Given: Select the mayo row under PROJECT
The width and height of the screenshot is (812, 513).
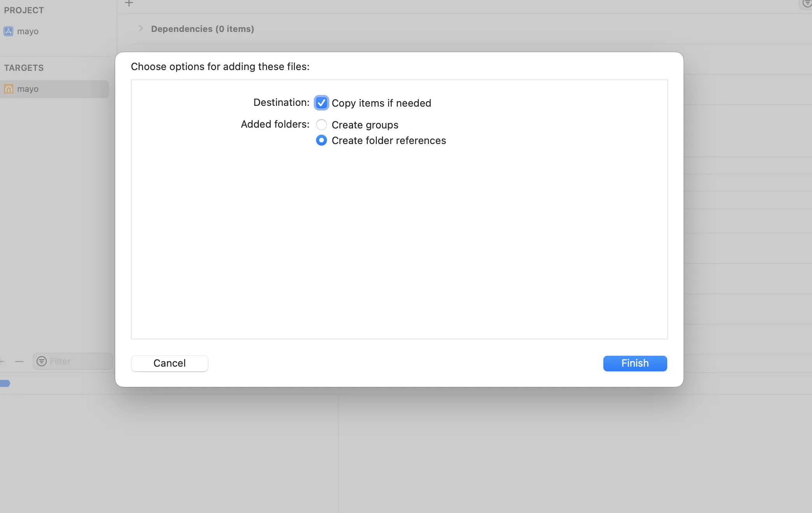Looking at the screenshot, I should (28, 31).
